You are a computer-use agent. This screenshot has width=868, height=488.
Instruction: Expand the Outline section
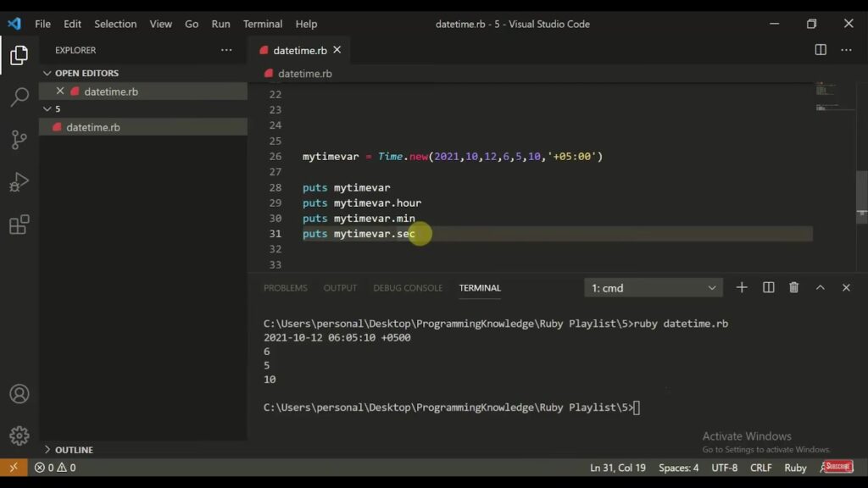47,450
